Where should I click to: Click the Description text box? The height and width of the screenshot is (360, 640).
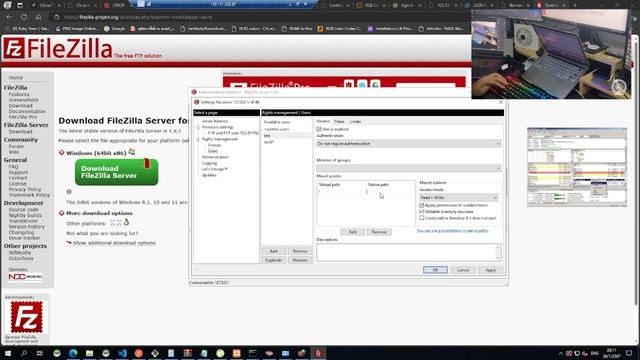(x=409, y=252)
